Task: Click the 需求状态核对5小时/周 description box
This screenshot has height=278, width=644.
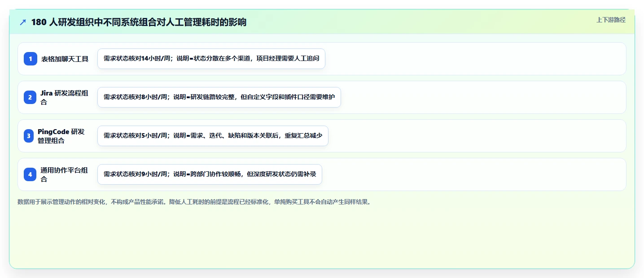Action: tap(213, 136)
